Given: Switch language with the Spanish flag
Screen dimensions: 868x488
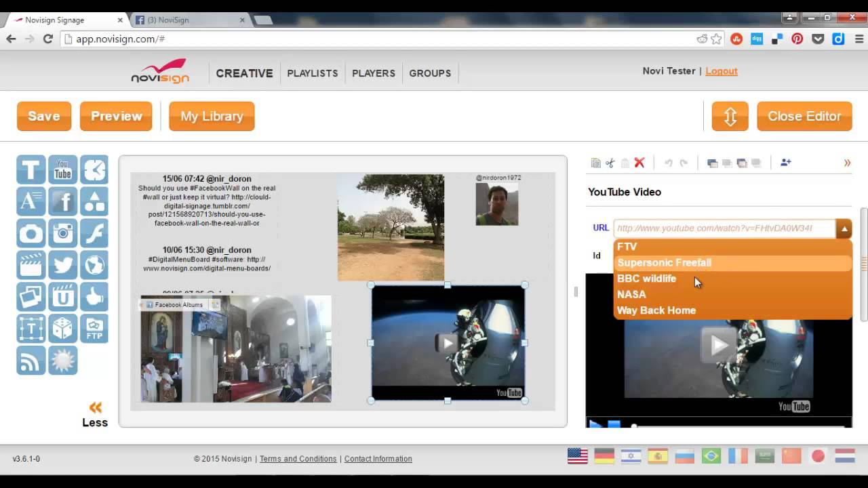Looking at the screenshot, I should pyautogui.click(x=658, y=456).
